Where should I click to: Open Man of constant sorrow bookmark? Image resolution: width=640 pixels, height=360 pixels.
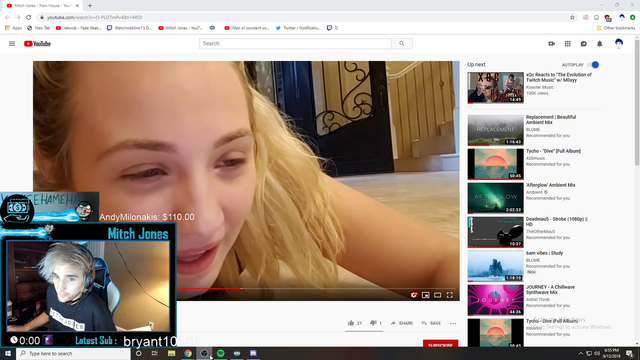[247, 28]
